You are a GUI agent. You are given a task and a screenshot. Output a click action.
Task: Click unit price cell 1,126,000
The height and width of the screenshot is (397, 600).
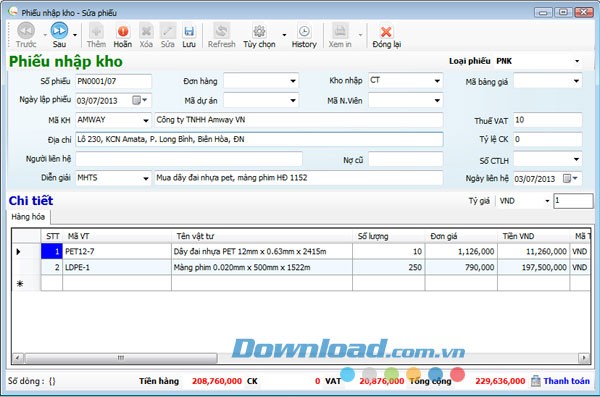coord(461,252)
